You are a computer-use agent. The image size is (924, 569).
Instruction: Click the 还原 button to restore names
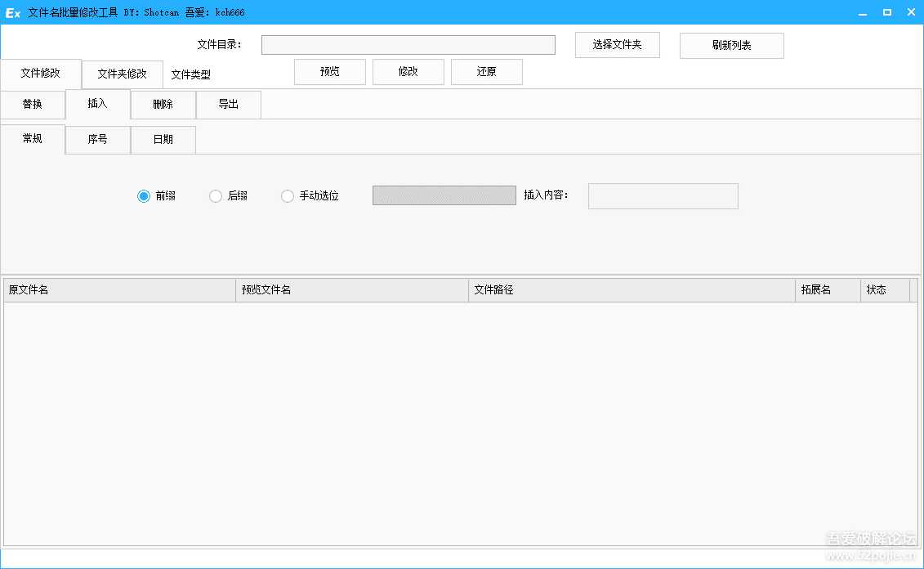[486, 72]
